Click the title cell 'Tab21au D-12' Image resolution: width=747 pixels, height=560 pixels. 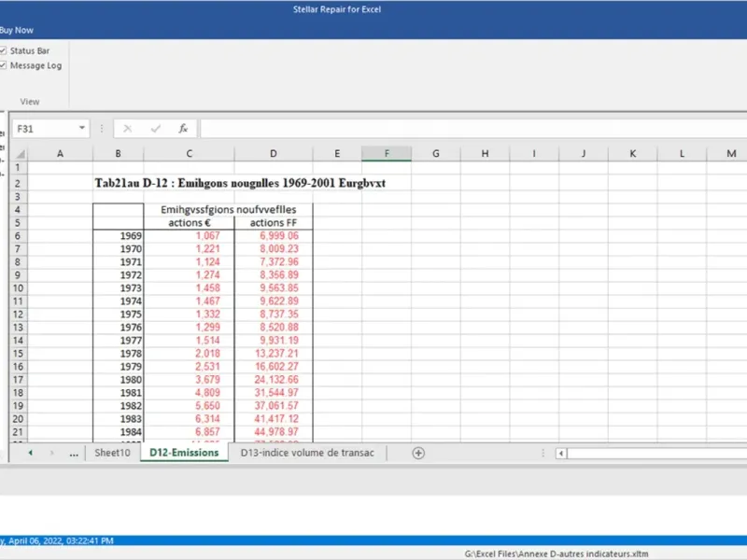[240, 183]
